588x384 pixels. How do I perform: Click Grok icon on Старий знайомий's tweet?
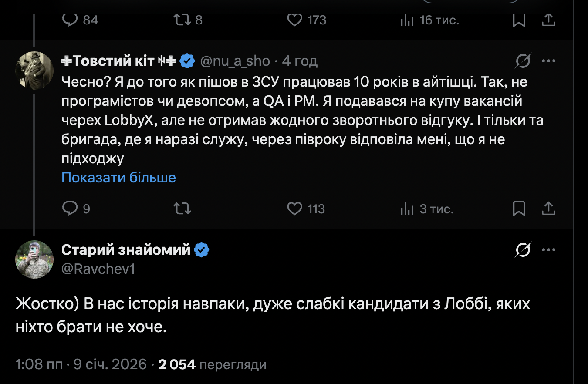[x=523, y=250]
